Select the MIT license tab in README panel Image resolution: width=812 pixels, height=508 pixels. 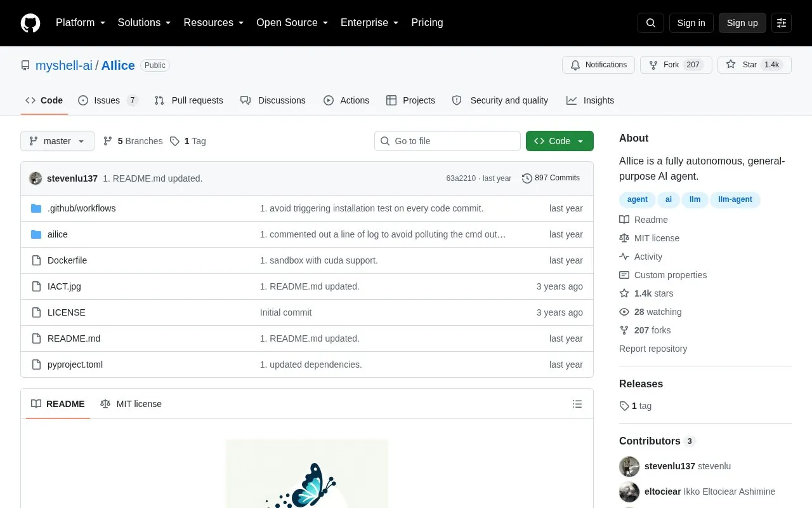click(x=131, y=404)
